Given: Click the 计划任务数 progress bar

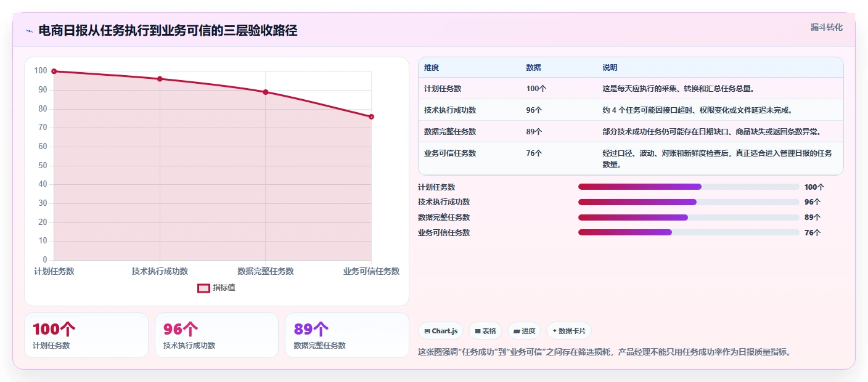Looking at the screenshot, I should coord(689,187).
